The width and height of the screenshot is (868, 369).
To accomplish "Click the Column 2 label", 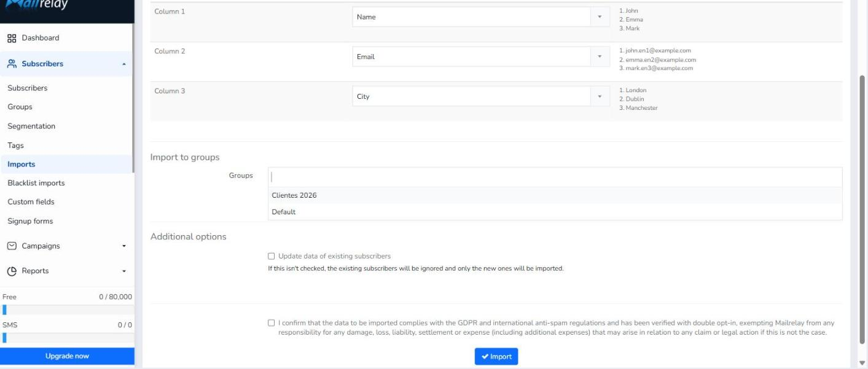I will [x=170, y=52].
